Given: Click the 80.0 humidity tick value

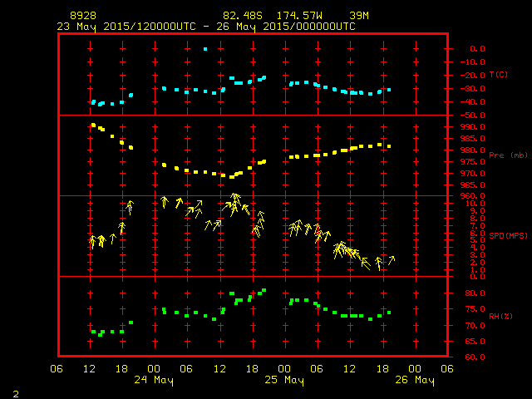Looking at the screenshot, I should point(475,293).
